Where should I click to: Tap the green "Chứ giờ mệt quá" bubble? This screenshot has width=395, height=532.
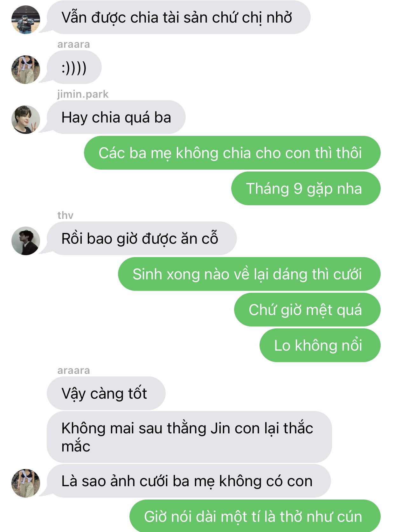[x=307, y=310]
